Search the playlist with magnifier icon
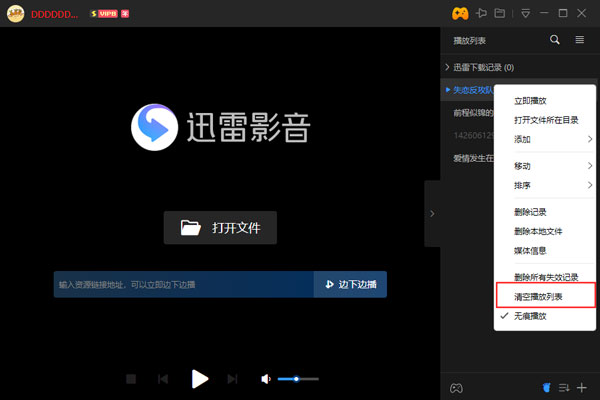 coord(554,39)
